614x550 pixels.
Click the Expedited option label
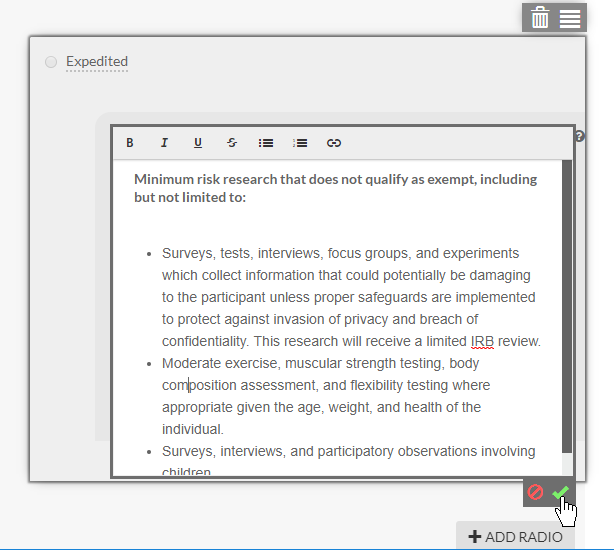click(97, 62)
